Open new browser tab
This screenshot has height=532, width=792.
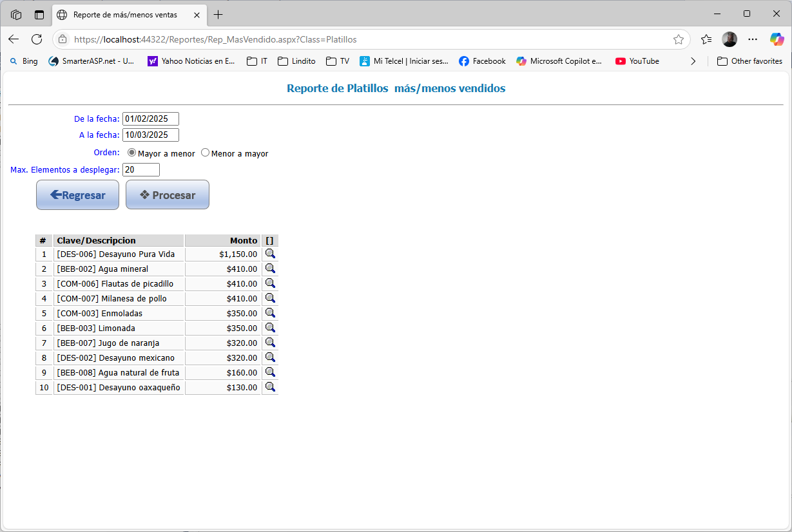coord(218,14)
